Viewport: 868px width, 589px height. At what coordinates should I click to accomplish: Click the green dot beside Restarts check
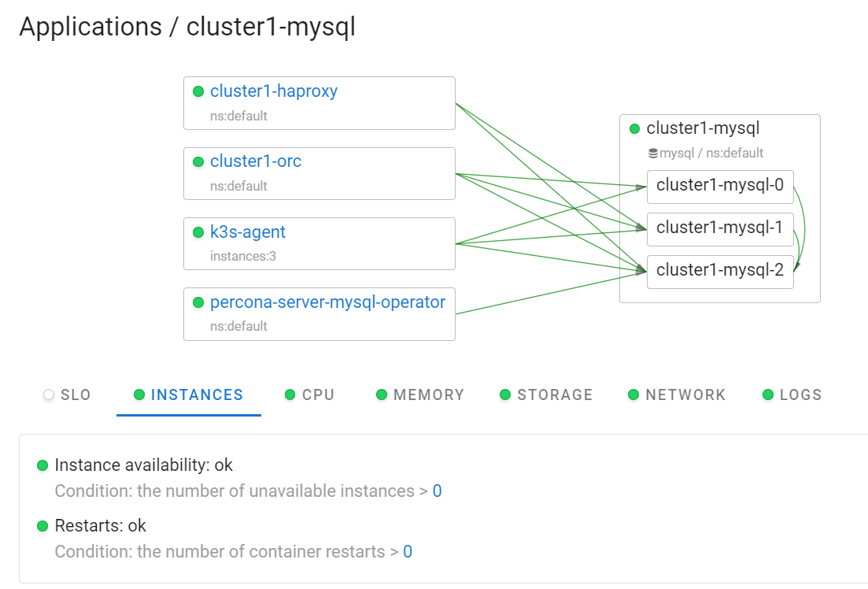(x=42, y=525)
